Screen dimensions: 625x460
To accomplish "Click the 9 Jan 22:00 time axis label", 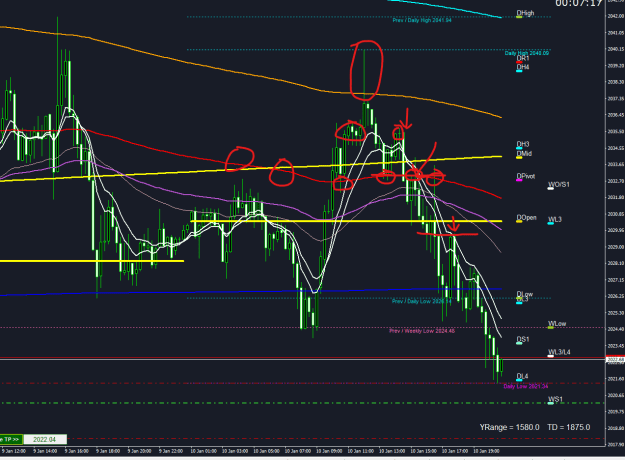I will (171, 451).
